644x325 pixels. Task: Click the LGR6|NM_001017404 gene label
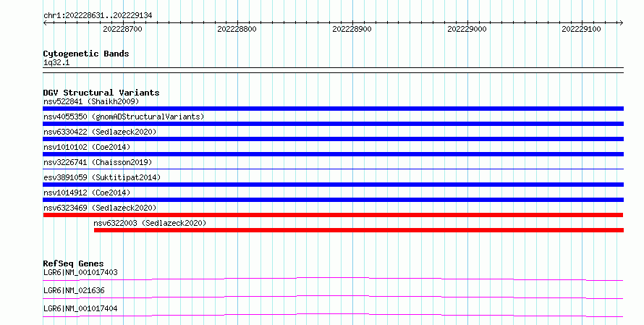pyautogui.click(x=80, y=308)
